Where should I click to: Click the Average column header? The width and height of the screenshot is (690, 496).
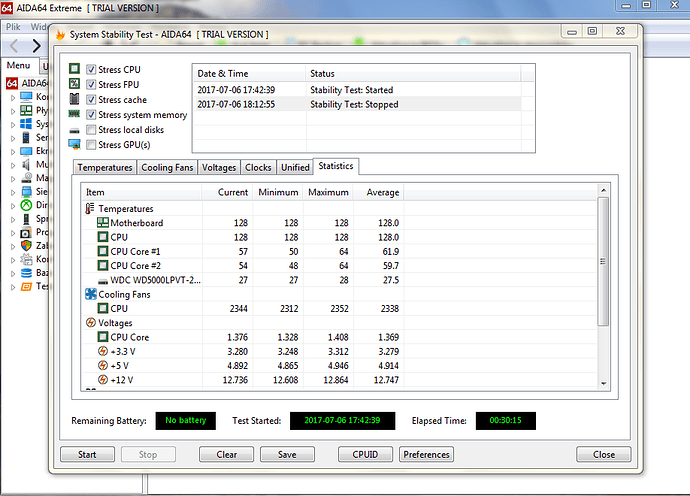tap(378, 192)
